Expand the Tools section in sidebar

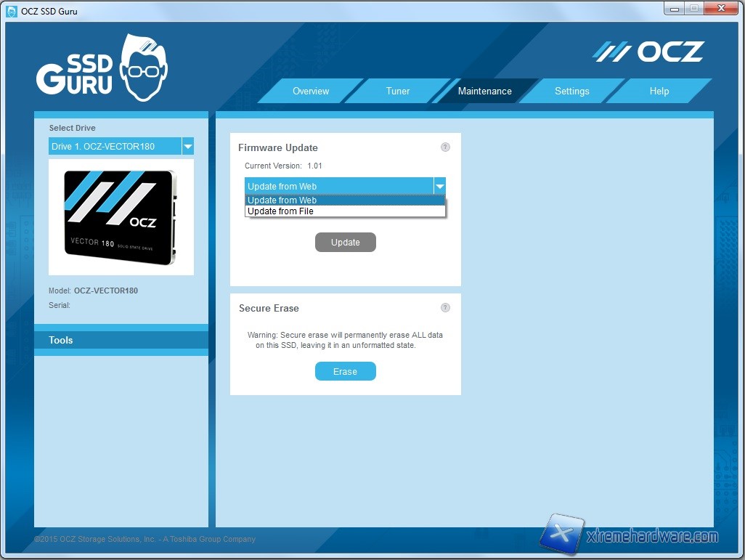(x=121, y=340)
